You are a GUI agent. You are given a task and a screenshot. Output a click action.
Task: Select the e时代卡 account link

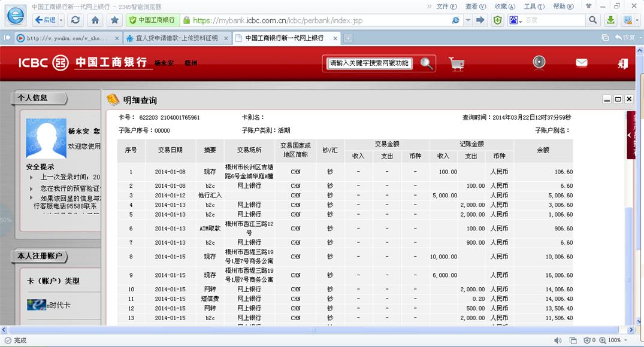tap(58, 305)
